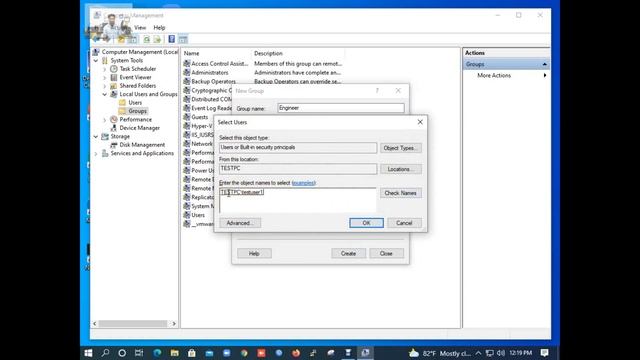Click the left pane horizontal scrollbar
The width and height of the screenshot is (640, 360).
[134, 324]
